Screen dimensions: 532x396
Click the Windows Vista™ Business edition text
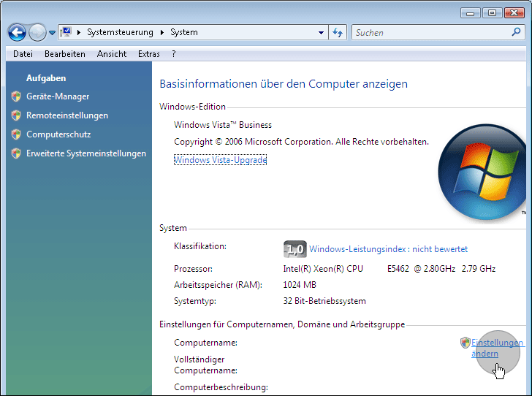click(x=223, y=125)
